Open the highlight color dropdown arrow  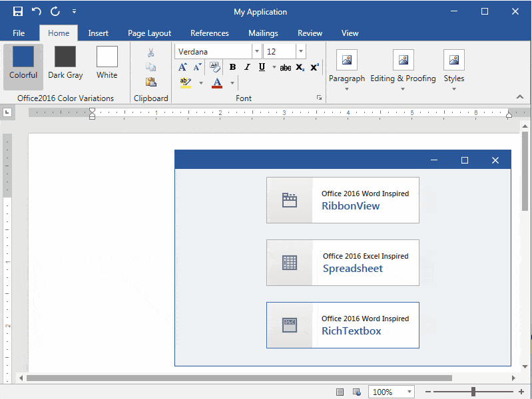pos(201,82)
